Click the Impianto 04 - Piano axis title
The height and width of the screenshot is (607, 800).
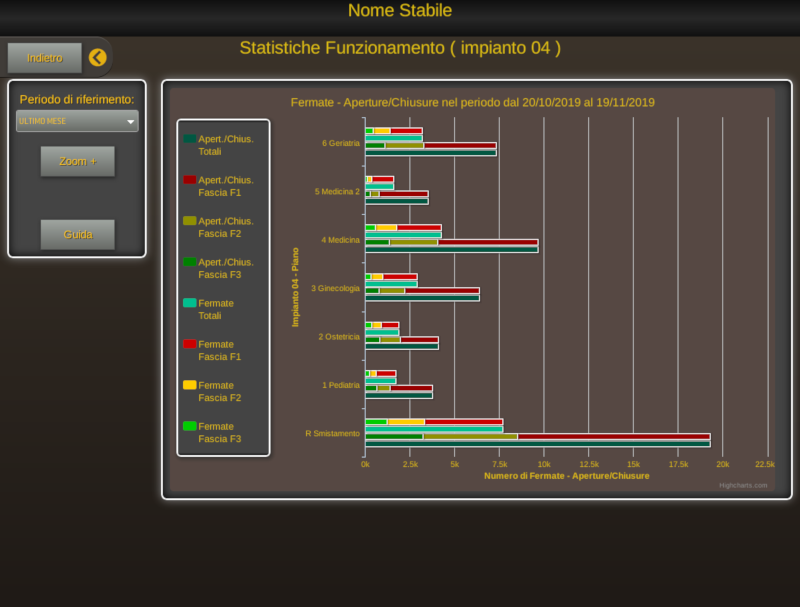(295, 287)
